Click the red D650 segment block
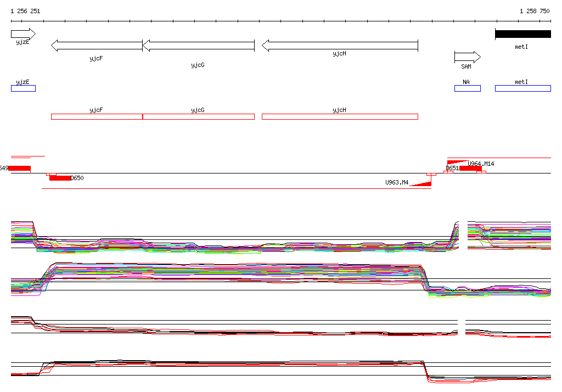This screenshot has width=562, height=392. click(60, 178)
